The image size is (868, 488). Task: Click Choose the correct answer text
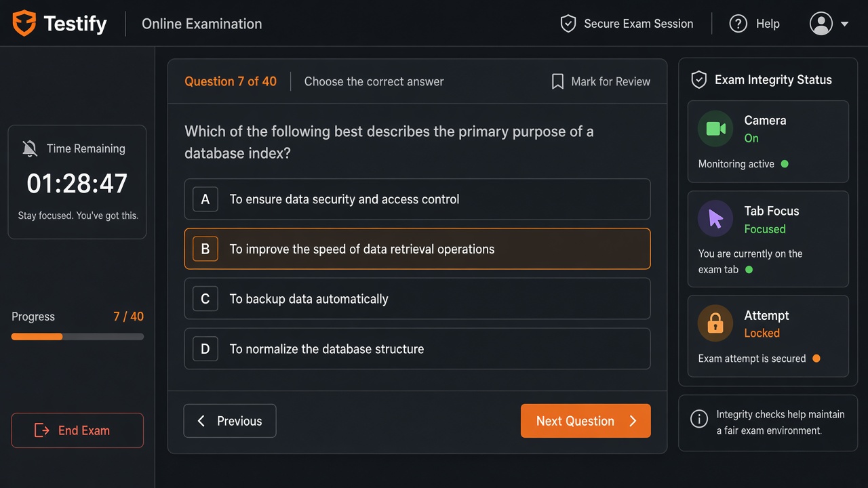click(374, 81)
